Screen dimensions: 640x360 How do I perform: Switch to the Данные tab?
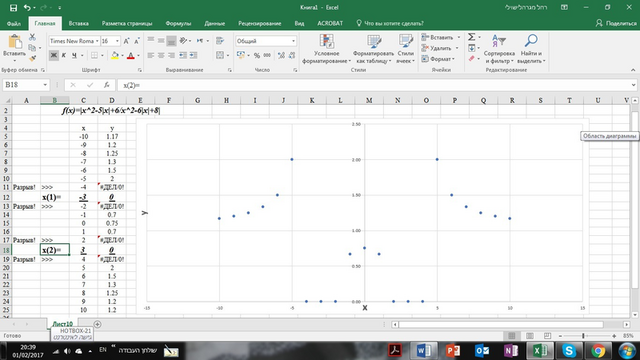coord(215,23)
